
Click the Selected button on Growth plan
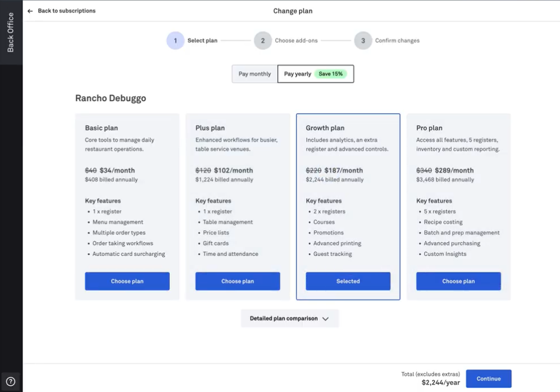[348, 281]
